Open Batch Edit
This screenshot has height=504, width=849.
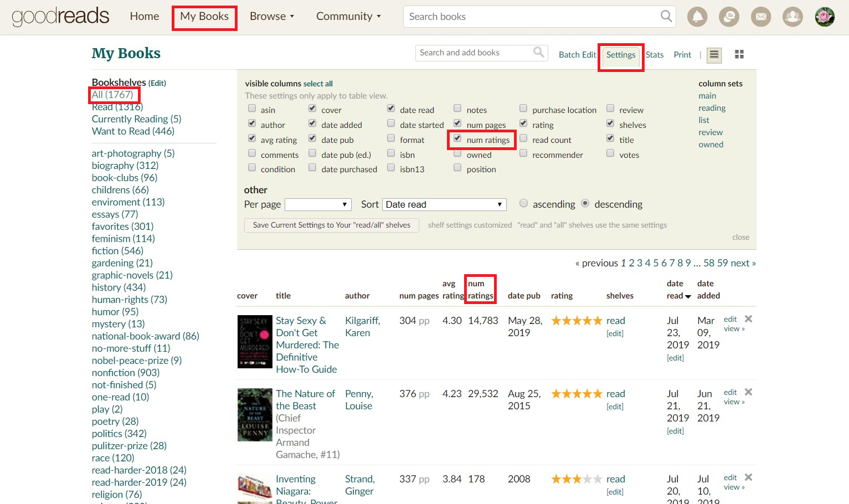[x=577, y=55]
